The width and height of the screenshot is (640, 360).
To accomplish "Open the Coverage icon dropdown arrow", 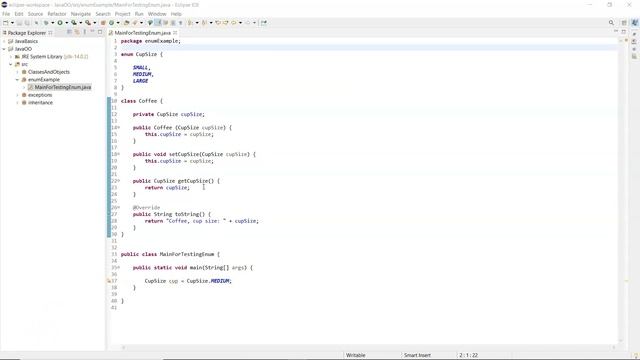I will click(80, 23).
